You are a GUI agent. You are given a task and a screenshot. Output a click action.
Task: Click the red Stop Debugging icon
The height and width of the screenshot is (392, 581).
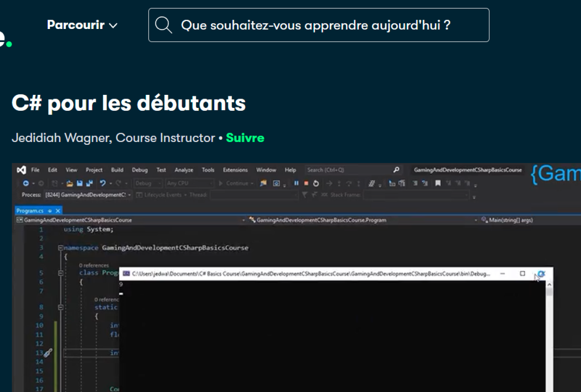[x=306, y=183]
